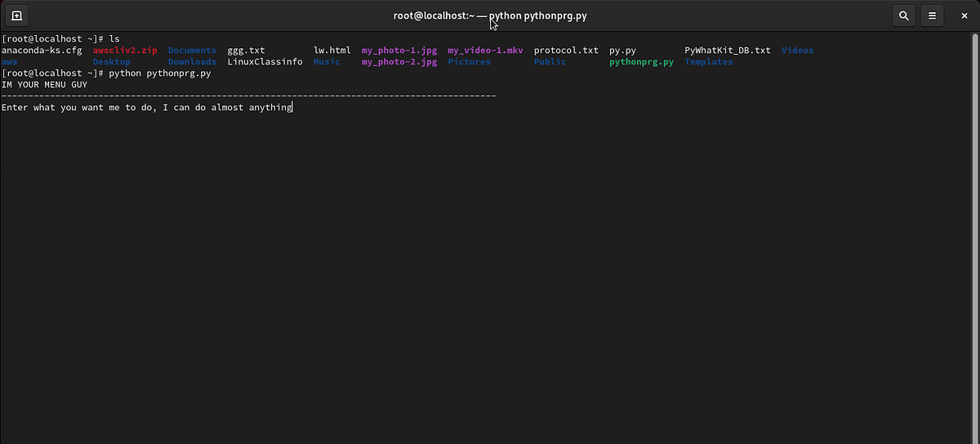Select the py.py file name
This screenshot has width=980, height=444.
click(x=622, y=51)
